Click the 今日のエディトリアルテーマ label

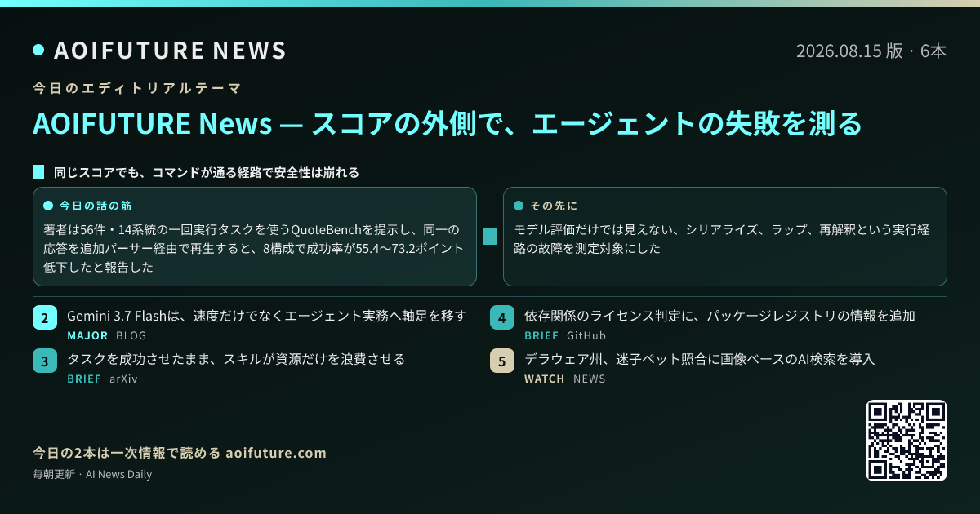point(137,87)
